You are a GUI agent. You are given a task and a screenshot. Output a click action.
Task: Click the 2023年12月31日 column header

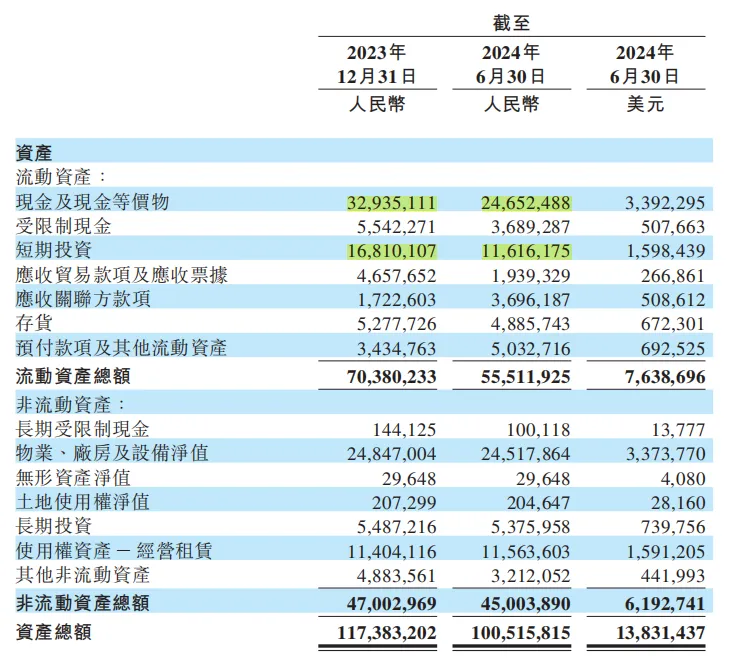coord(377,64)
